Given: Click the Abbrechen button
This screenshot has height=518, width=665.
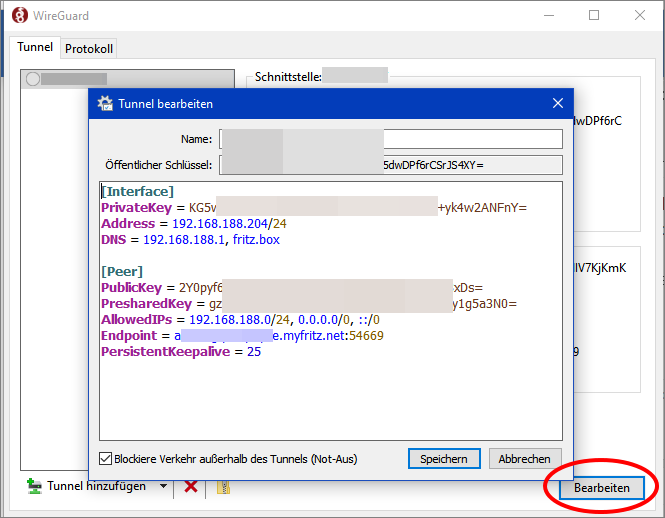Looking at the screenshot, I should point(525,459).
